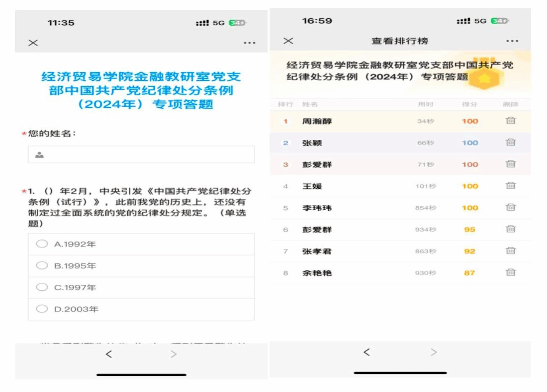Delete 余艳艳's score with trash icon
Image resolution: width=547 pixels, height=392 pixels.
pyautogui.click(x=510, y=272)
